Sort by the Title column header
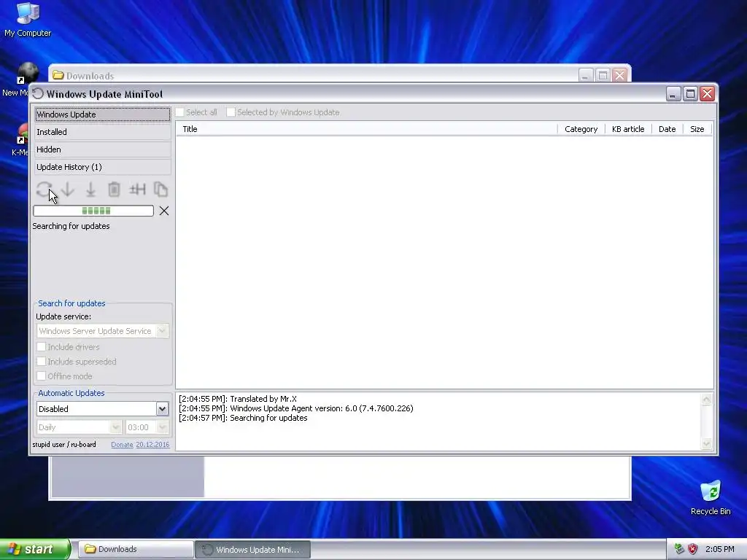 click(367, 129)
